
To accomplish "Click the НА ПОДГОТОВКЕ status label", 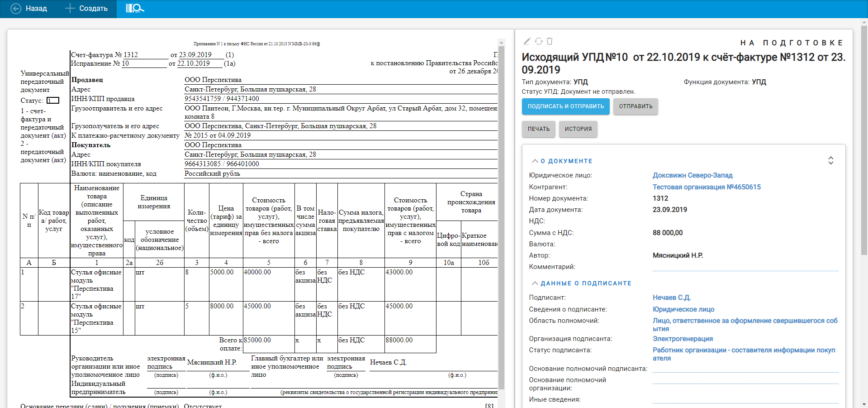I will click(792, 43).
